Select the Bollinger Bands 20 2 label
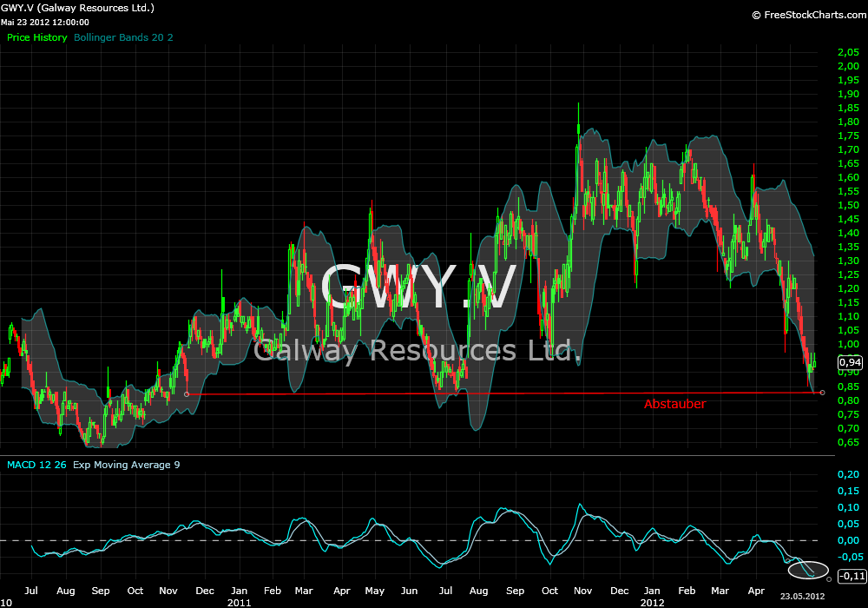The height and width of the screenshot is (608, 868). pos(123,37)
